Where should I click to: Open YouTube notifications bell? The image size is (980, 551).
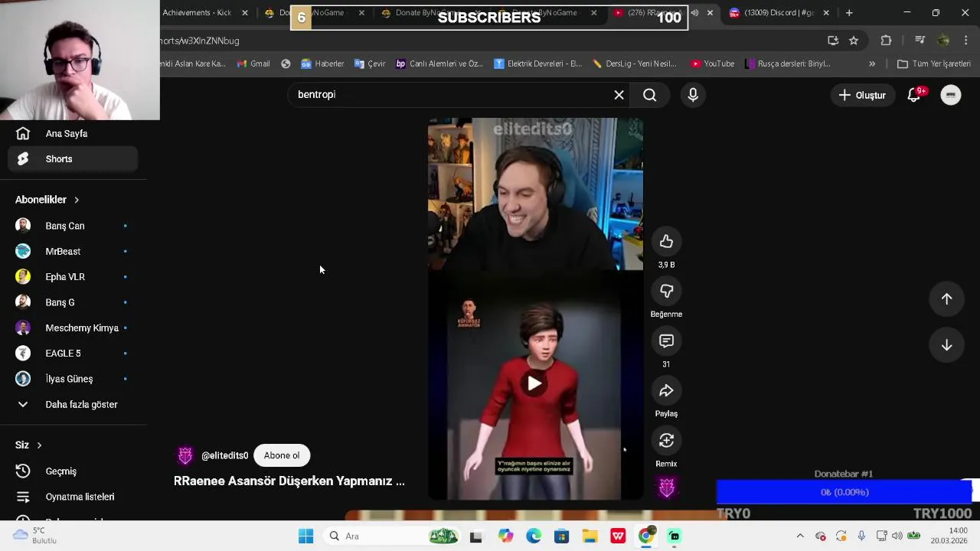914,95
